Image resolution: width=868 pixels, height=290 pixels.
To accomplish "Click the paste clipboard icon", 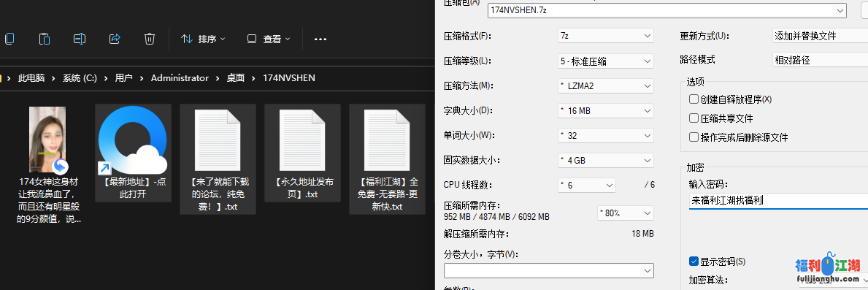I will (x=45, y=39).
